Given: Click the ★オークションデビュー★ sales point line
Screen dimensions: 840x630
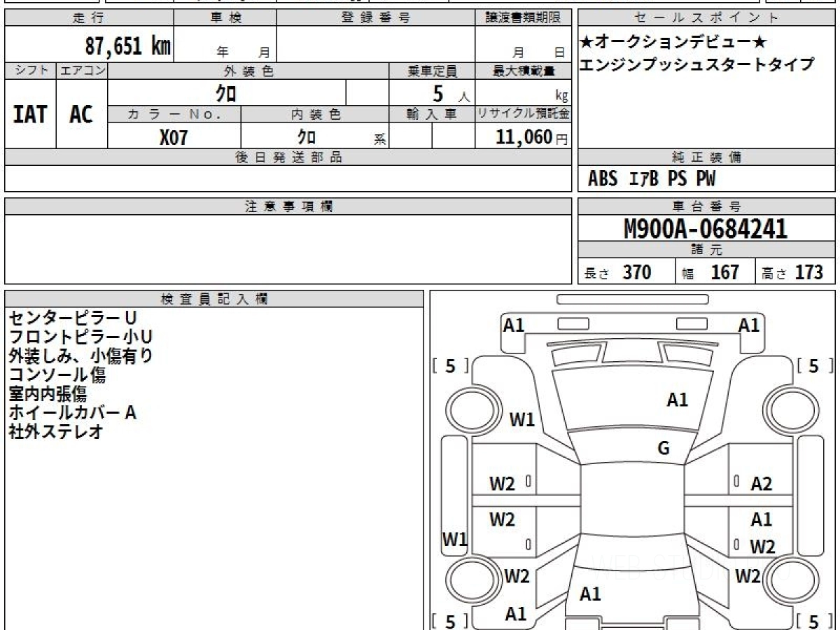Looking at the screenshot, I should [673, 42].
